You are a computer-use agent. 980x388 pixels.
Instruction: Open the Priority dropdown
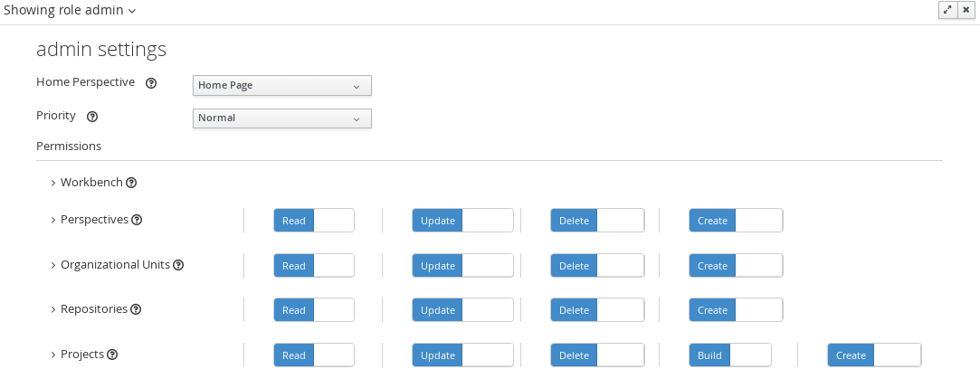pyautogui.click(x=282, y=118)
